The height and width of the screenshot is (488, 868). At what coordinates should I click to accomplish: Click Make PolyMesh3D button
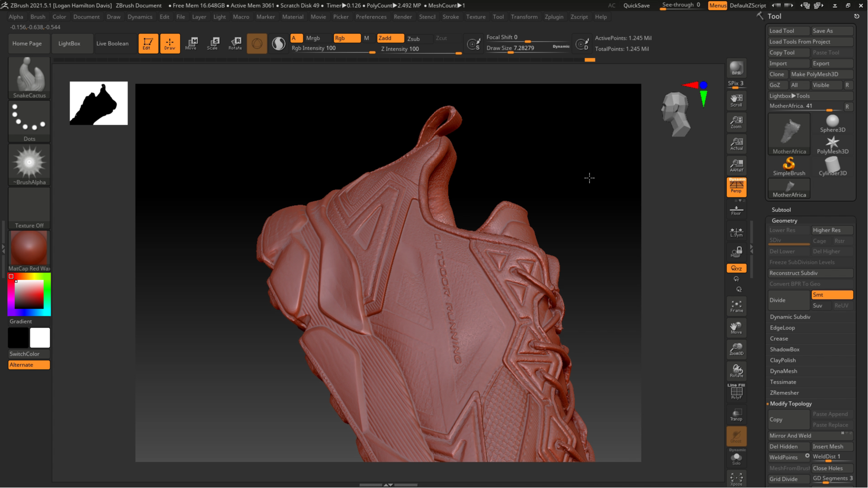coord(821,74)
